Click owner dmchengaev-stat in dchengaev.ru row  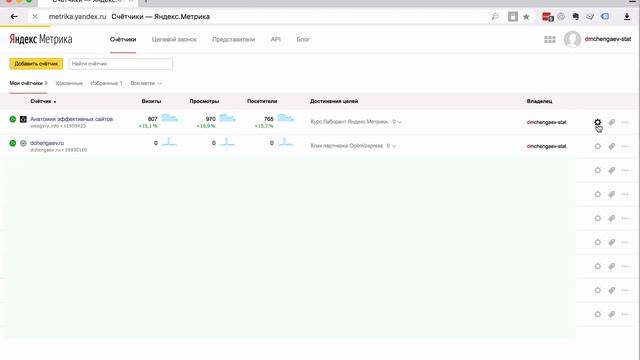click(547, 146)
